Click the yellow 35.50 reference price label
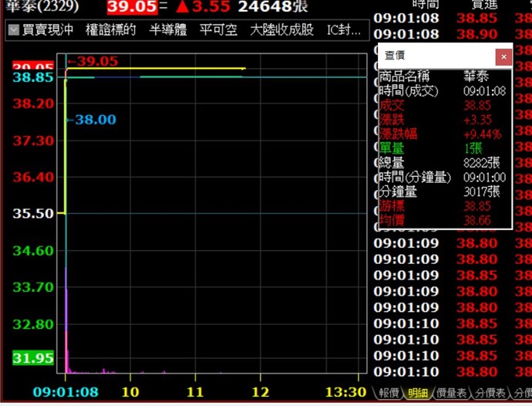 [x=33, y=213]
